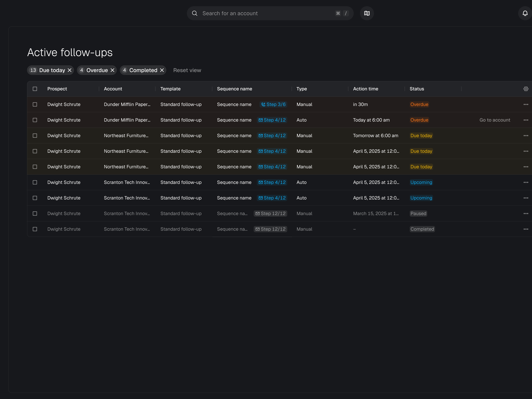Click the phone Step 3/6 badge
This screenshot has height=399, width=532.
[x=273, y=104]
